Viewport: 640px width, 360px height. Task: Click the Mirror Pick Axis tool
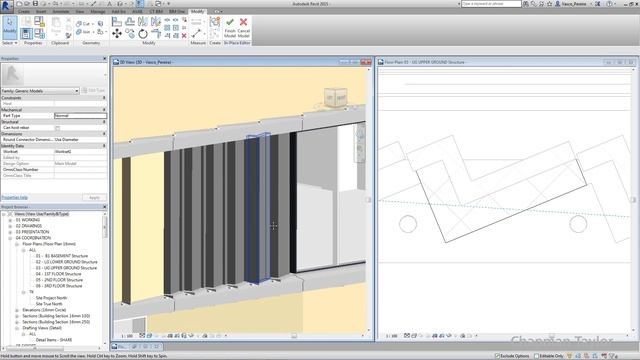[143, 22]
